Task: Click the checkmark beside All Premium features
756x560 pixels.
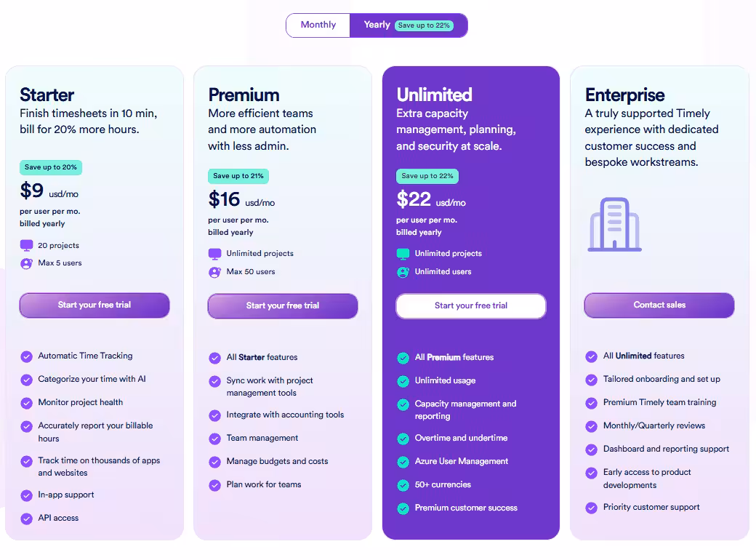Action: coord(403,358)
